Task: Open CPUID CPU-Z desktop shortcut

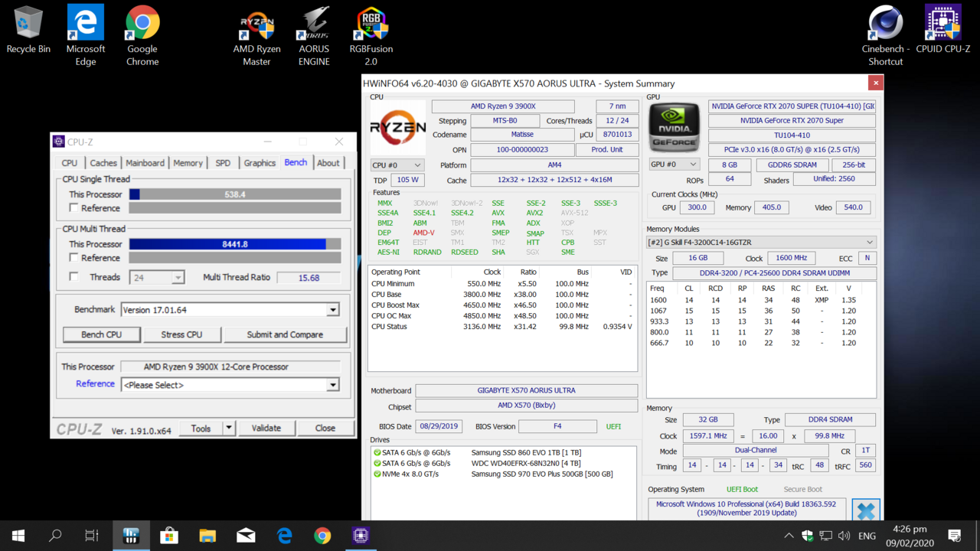Action: coord(943,31)
